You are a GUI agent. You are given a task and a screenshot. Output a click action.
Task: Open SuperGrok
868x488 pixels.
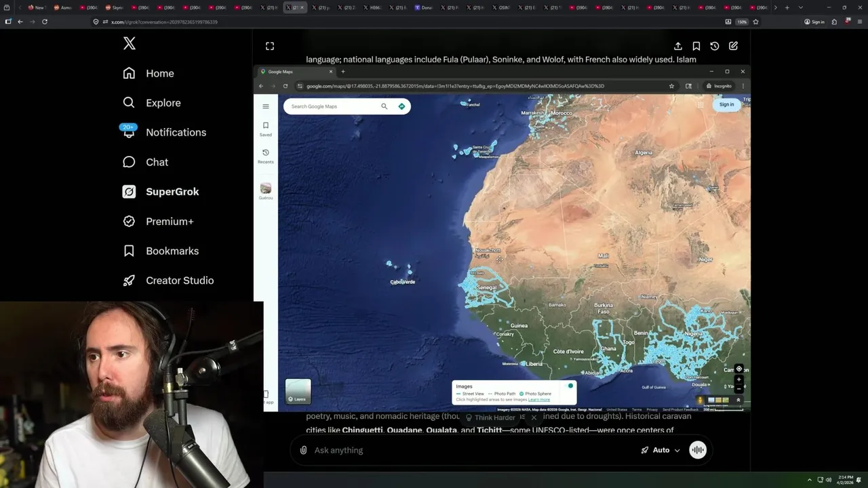(161, 192)
